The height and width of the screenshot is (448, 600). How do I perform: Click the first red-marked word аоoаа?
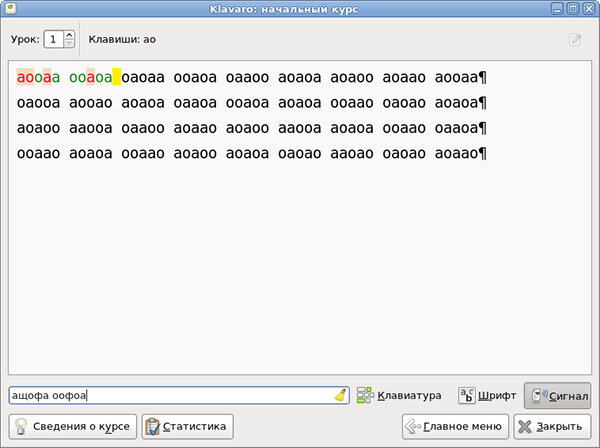[x=38, y=77]
